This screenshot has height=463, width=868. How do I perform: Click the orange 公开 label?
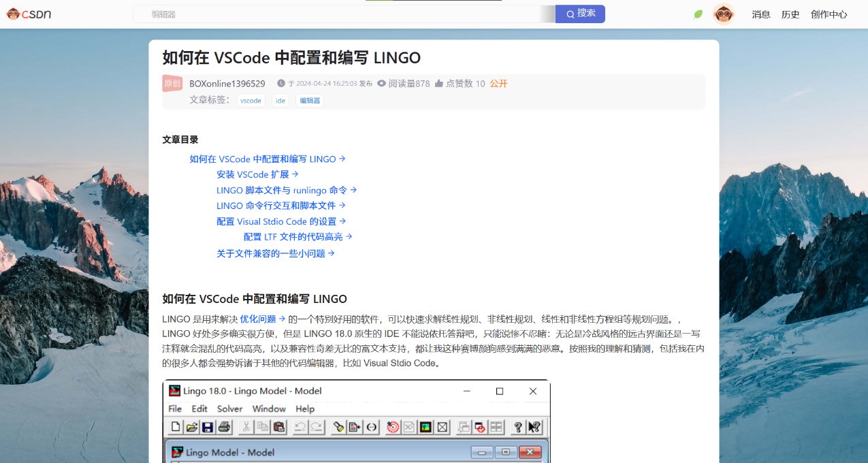(x=499, y=84)
